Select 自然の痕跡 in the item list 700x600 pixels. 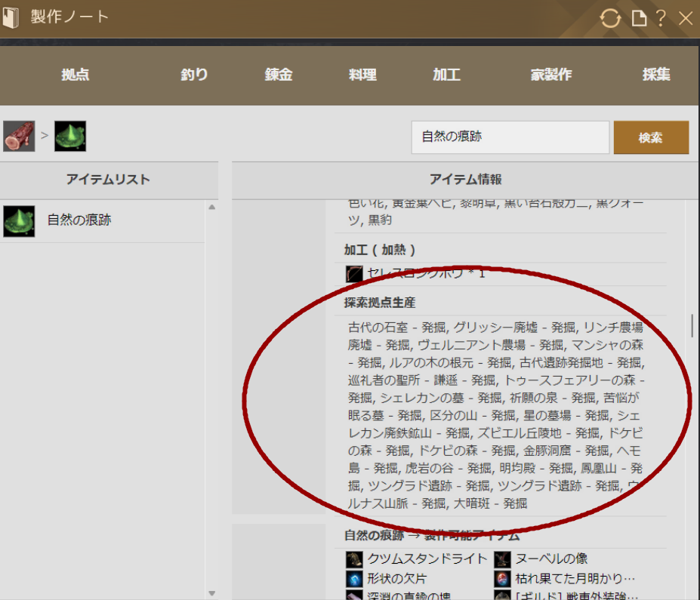[79, 221]
